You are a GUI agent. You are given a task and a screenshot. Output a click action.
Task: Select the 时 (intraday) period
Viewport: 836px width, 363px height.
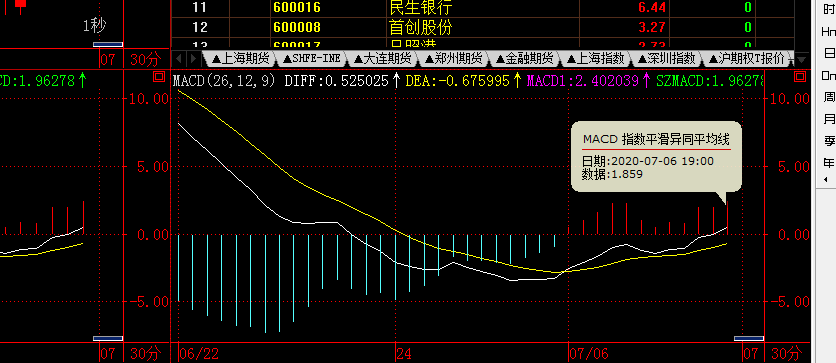point(829,10)
